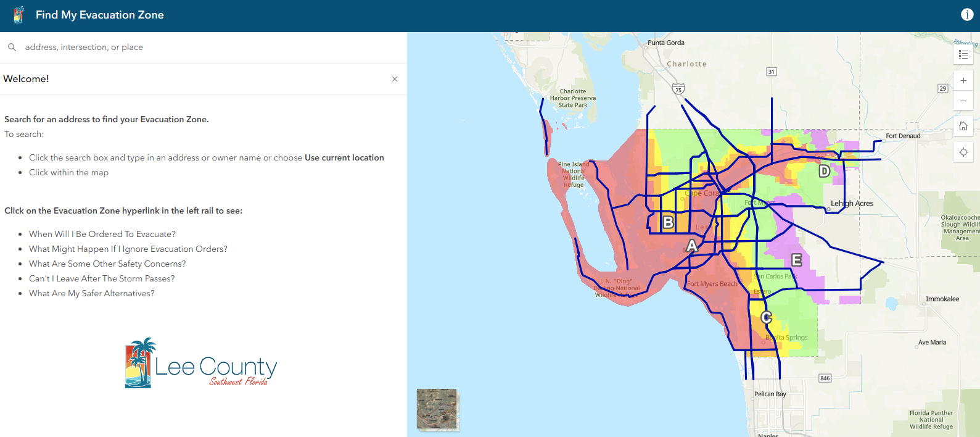
Task: Click Immokalee label on the map
Action: (942, 299)
